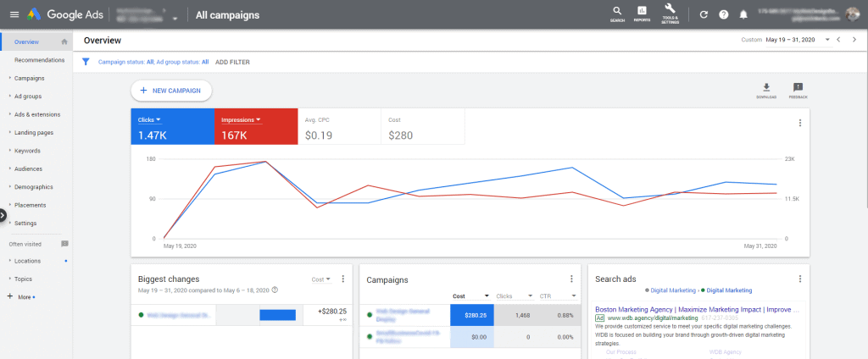Screen dimensions: 868x359
Task: Select the Cost metric card
Action: coord(423,127)
